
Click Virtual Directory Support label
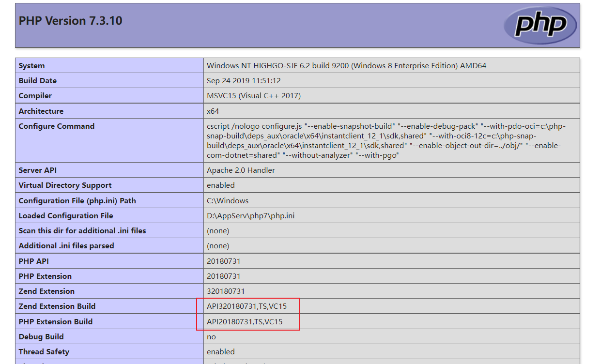pos(65,185)
